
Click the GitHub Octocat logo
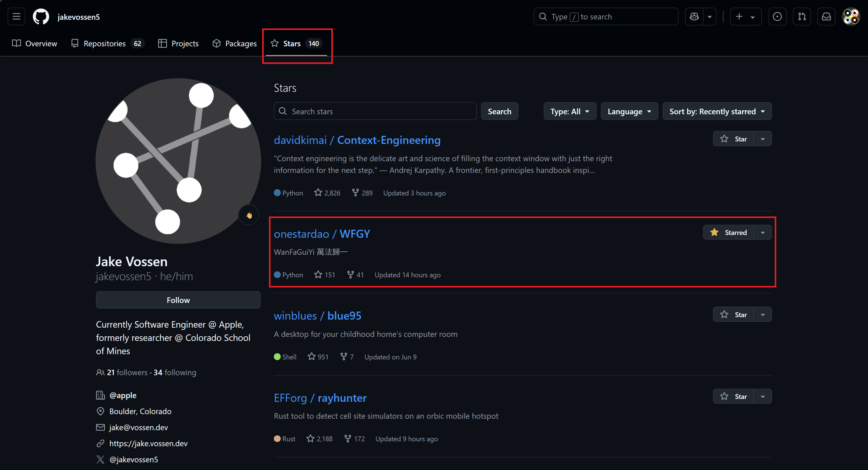[x=41, y=16]
